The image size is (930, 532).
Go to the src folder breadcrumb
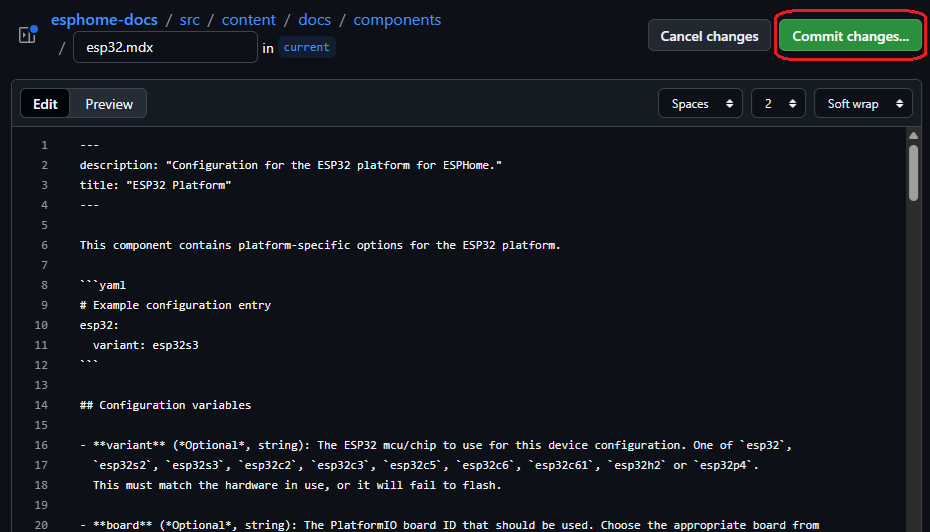click(x=190, y=20)
